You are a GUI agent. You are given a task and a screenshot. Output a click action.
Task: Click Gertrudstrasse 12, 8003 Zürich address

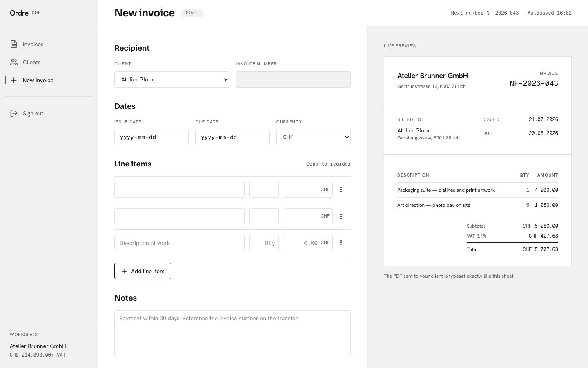432,86
